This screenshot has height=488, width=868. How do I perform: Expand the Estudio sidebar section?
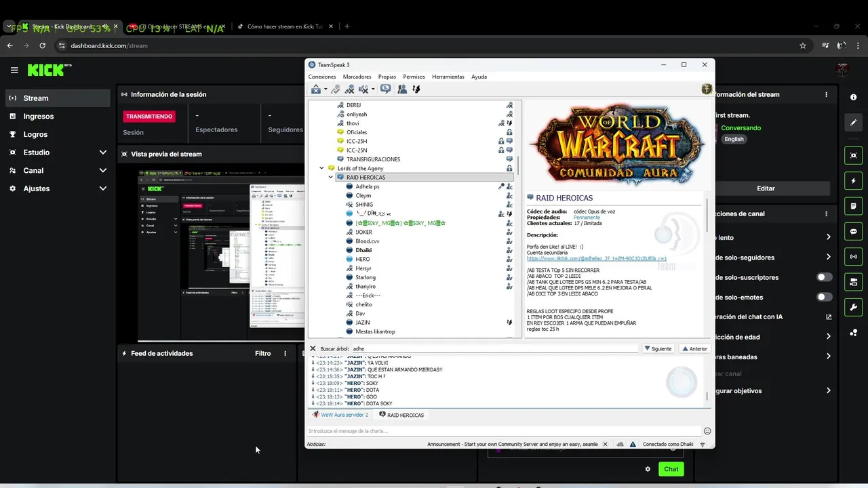[103, 152]
